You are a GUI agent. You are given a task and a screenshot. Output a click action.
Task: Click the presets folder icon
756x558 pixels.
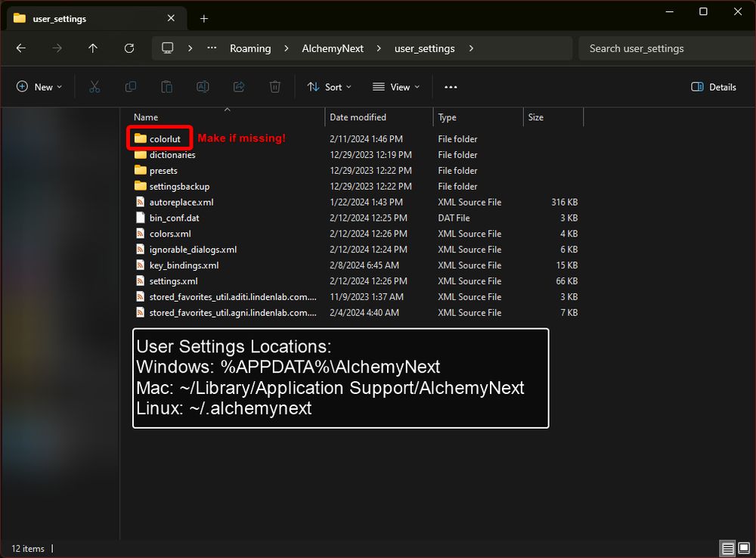(141, 170)
